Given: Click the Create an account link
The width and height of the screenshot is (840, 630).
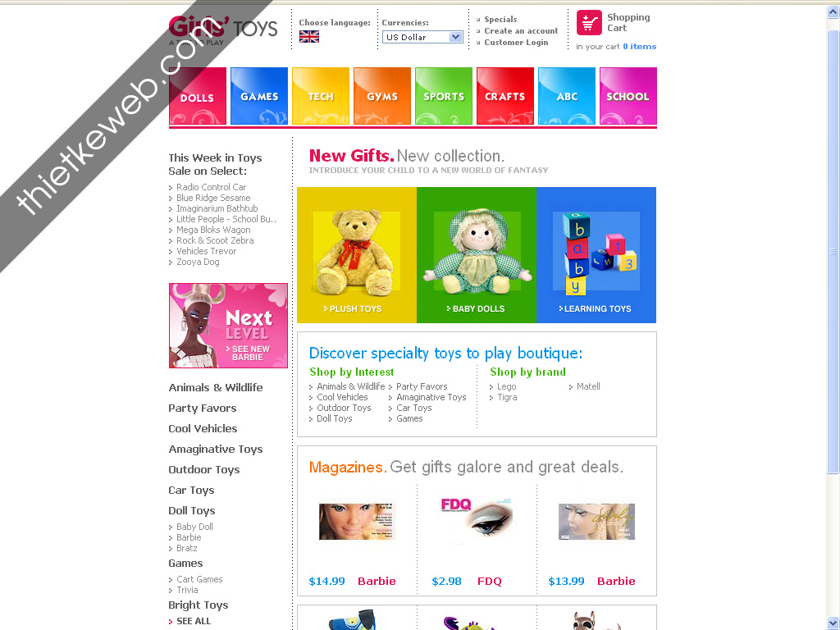Looking at the screenshot, I should tap(521, 30).
